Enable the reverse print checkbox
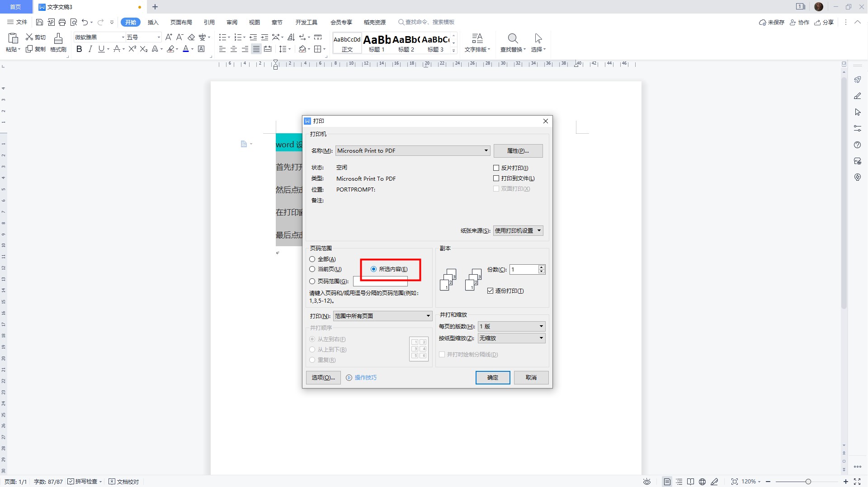Viewport: 868px width, 487px height. point(496,168)
